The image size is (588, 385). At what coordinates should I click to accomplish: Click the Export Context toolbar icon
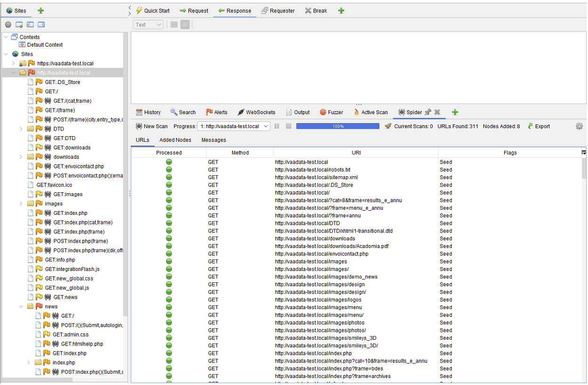[41, 25]
